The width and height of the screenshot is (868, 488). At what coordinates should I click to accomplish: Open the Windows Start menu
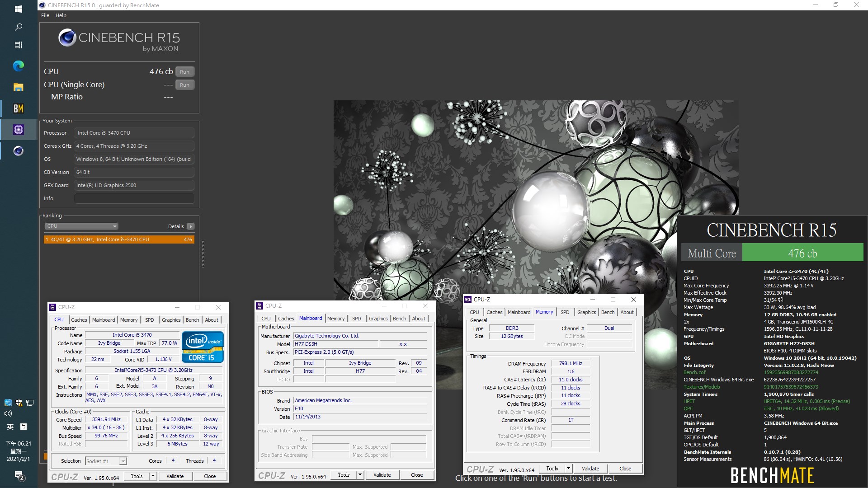pos(19,9)
